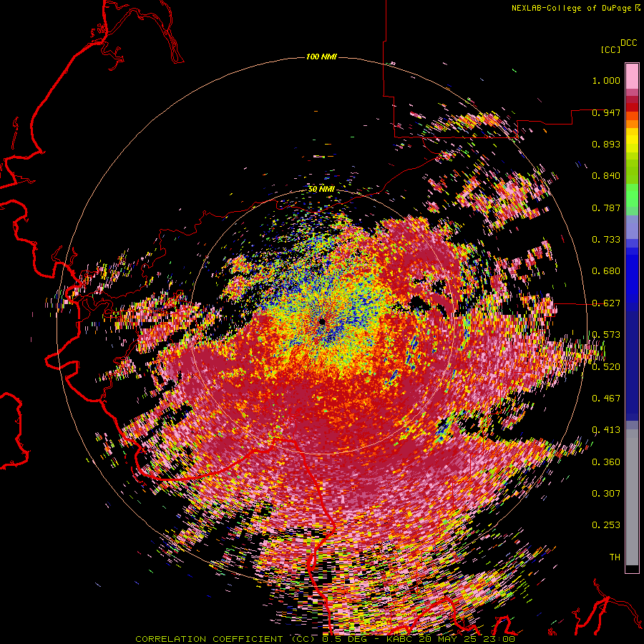Pick the gray lower color bar segment
This screenshot has width=644, height=644.
coord(632,497)
